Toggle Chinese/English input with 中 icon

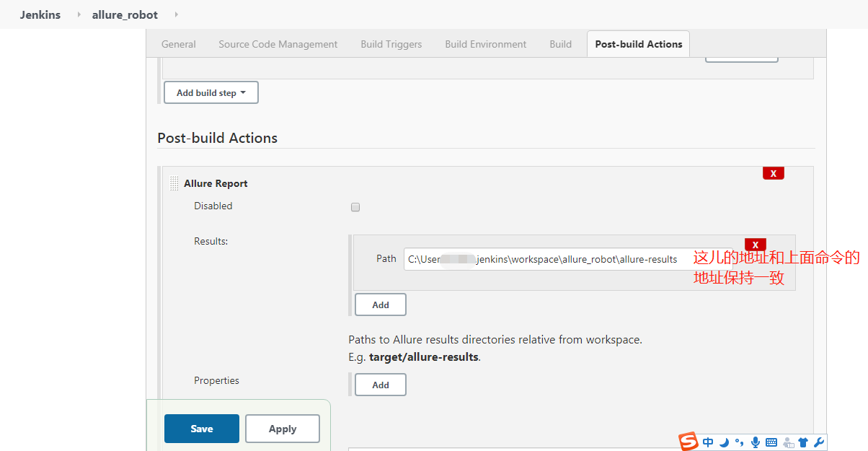tap(707, 442)
